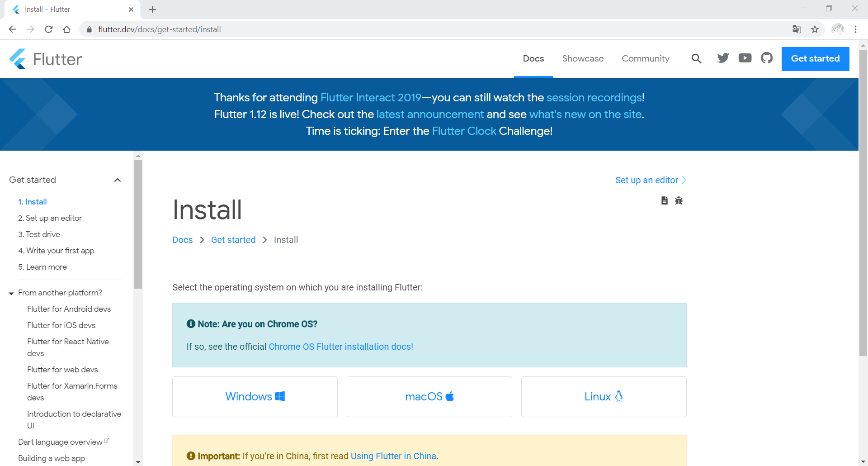Open Building a web app item
The image size is (868, 466).
[x=52, y=458]
